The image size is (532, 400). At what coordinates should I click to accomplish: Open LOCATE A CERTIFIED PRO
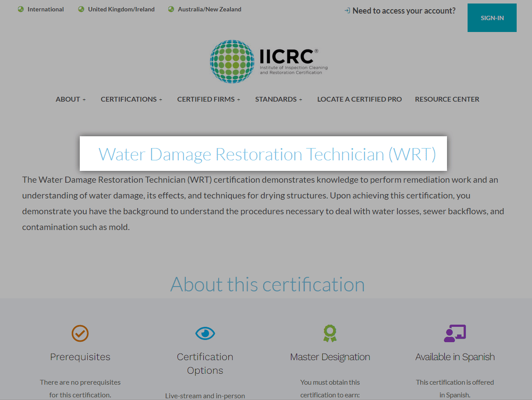pos(359,99)
